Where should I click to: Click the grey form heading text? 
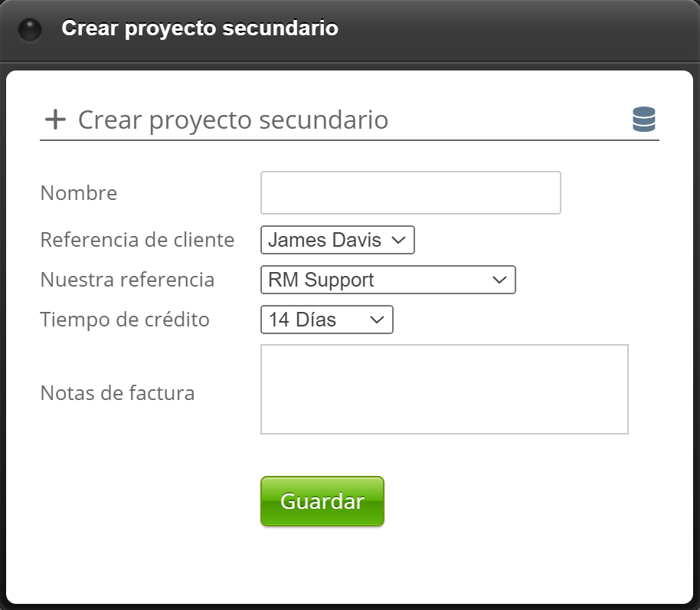click(x=233, y=120)
